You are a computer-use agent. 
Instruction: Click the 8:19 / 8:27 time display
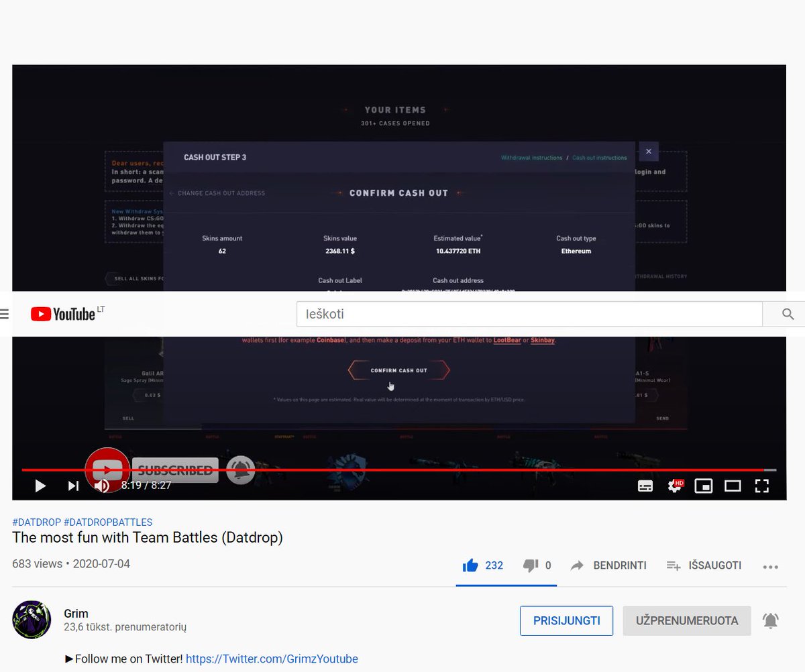pyautogui.click(x=146, y=485)
